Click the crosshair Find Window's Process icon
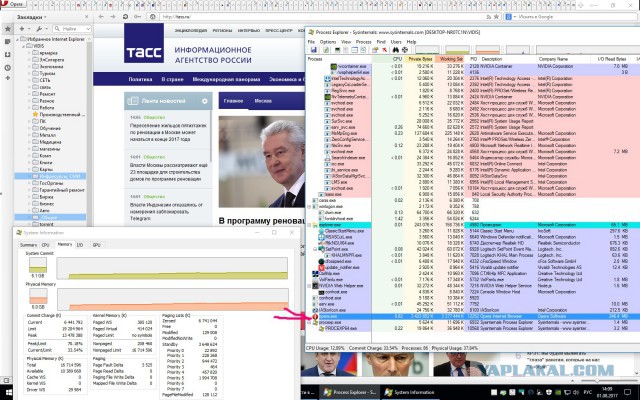Viewport: 640px width, 400px height. click(404, 50)
